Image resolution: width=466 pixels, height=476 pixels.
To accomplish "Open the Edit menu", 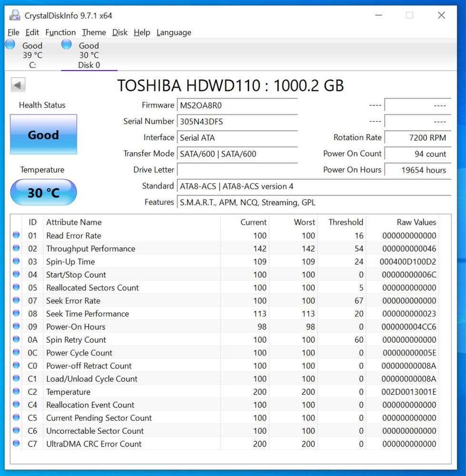I will pyautogui.click(x=32, y=32).
